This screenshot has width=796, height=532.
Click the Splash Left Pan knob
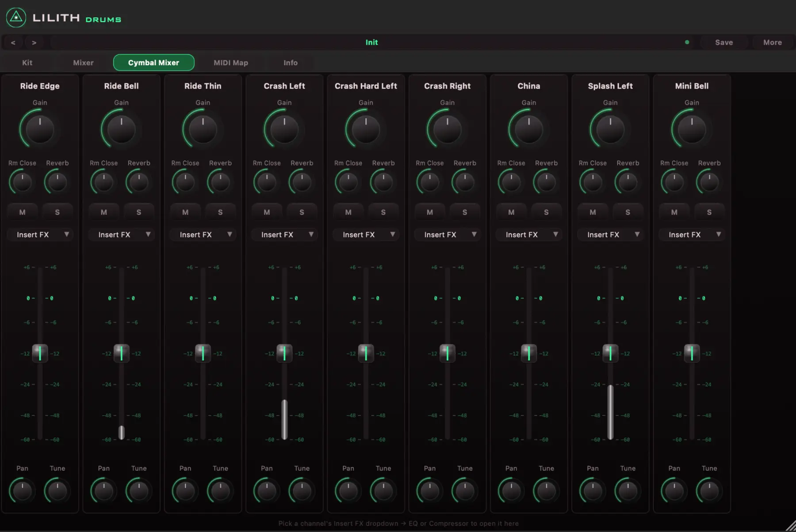[593, 491]
